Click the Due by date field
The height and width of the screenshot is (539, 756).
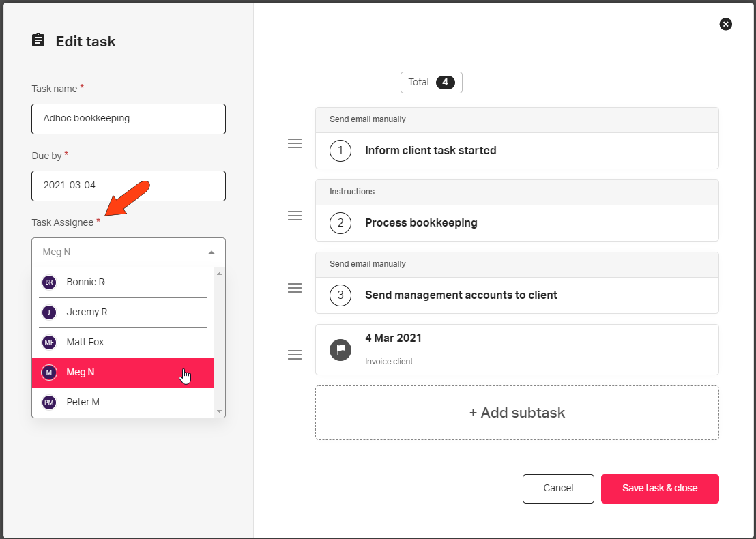pos(129,186)
